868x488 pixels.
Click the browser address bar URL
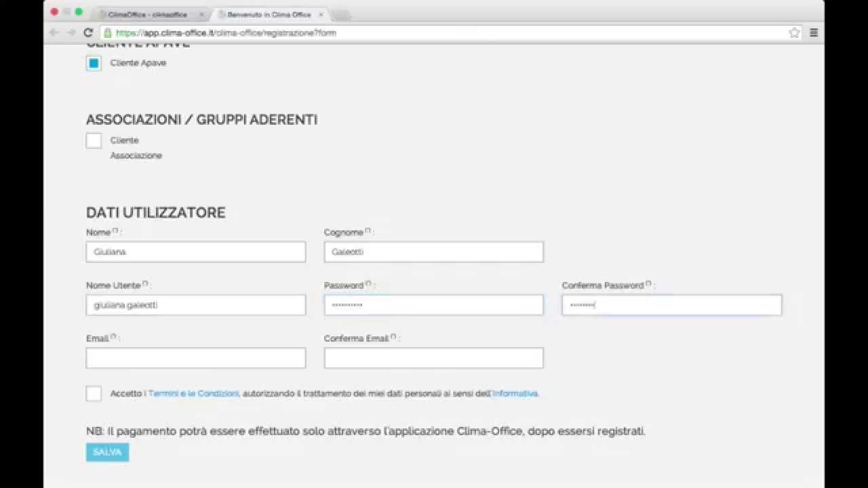point(226,33)
